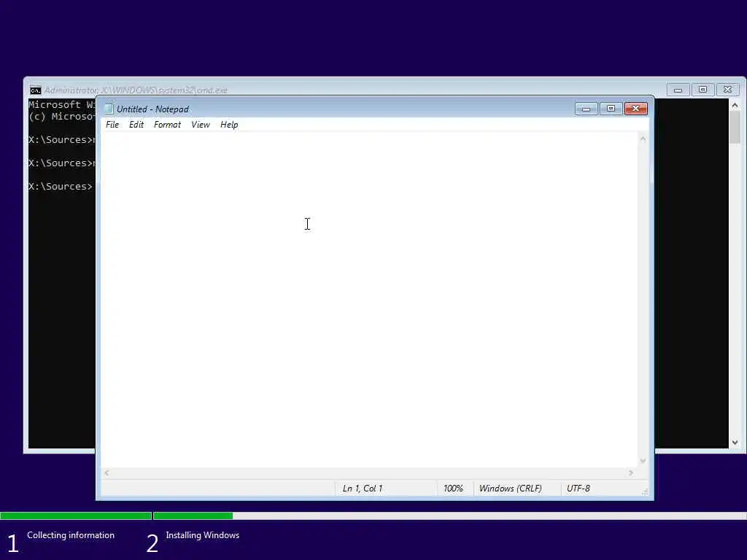
Task: Click the 'Ln 1, Col 1' status entry
Action: pos(363,489)
